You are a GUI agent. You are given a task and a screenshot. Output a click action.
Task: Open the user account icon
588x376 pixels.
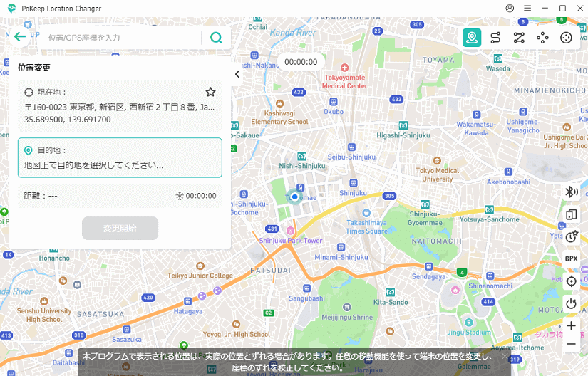click(510, 9)
